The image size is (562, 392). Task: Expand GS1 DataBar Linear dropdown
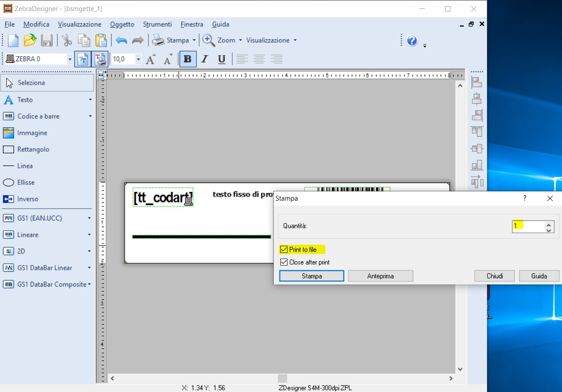click(x=89, y=268)
